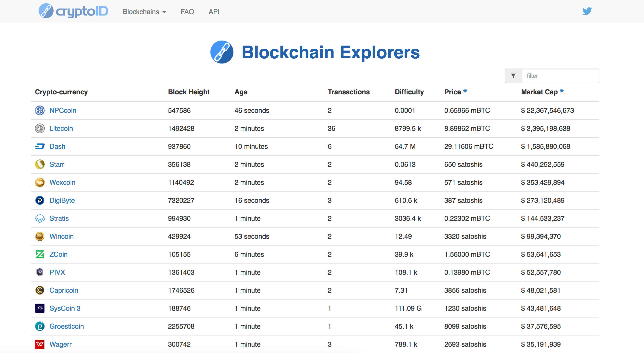Image resolution: width=644 pixels, height=353 pixels.
Task: Click the Capricoin logo icon
Action: [40, 291]
